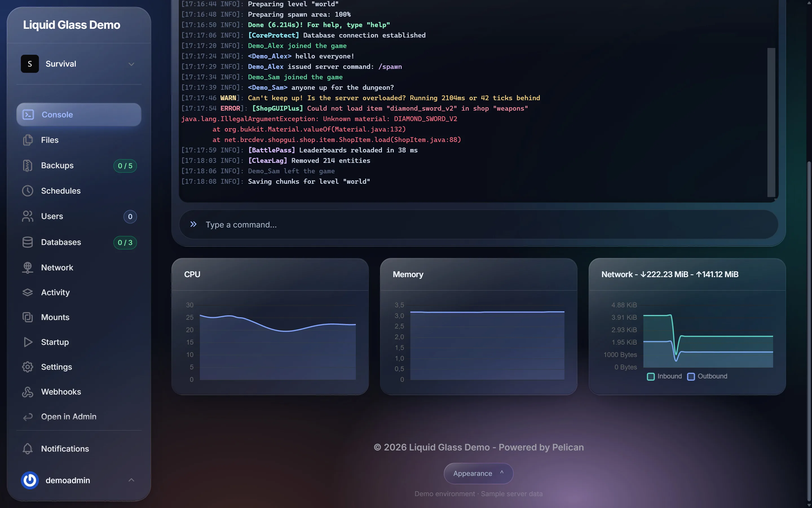Click the Startup play icon

click(28, 342)
